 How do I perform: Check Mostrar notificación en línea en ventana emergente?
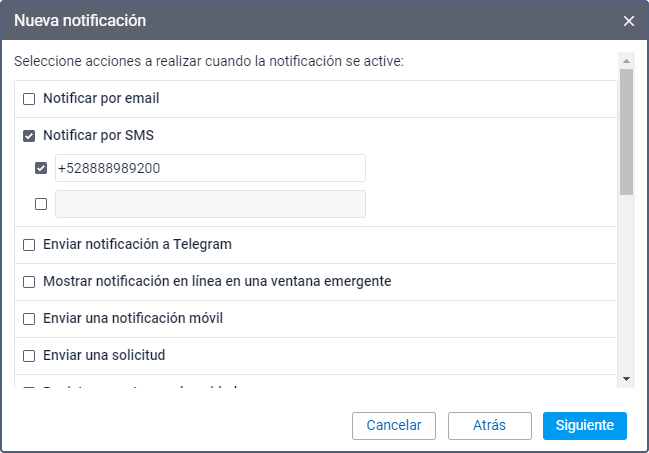click(x=29, y=282)
